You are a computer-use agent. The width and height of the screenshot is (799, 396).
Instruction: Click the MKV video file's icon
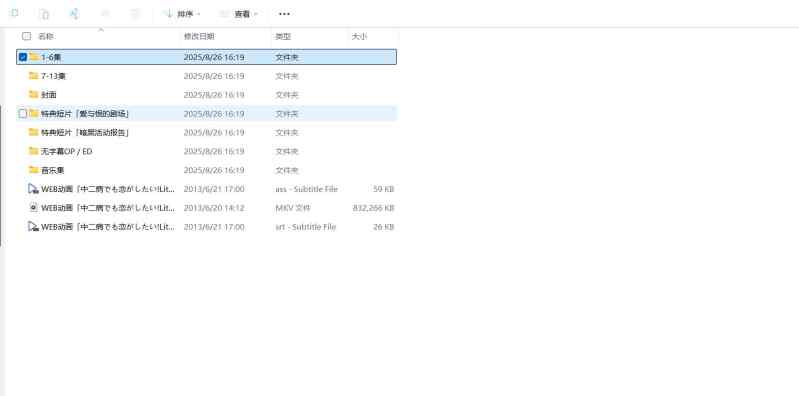[34, 208]
